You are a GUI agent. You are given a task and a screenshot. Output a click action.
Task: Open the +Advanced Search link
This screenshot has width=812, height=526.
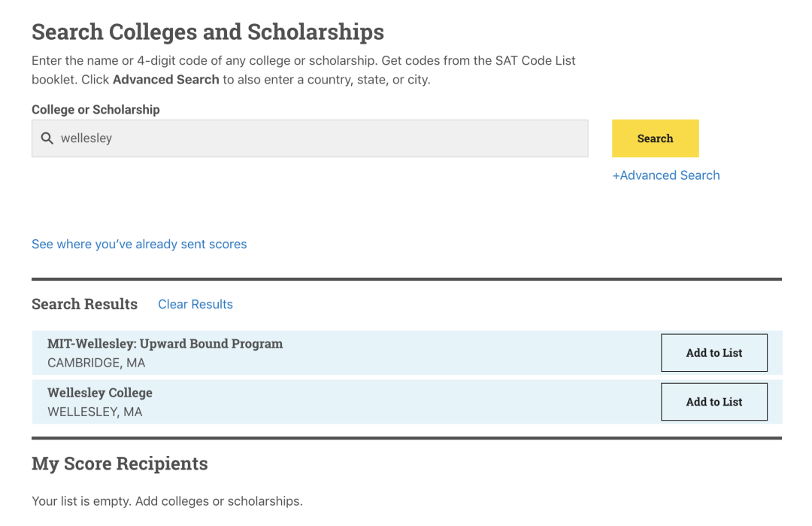665,175
